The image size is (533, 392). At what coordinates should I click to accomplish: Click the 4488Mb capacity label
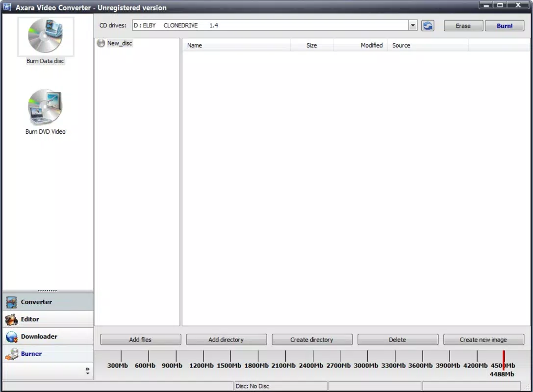click(x=502, y=374)
